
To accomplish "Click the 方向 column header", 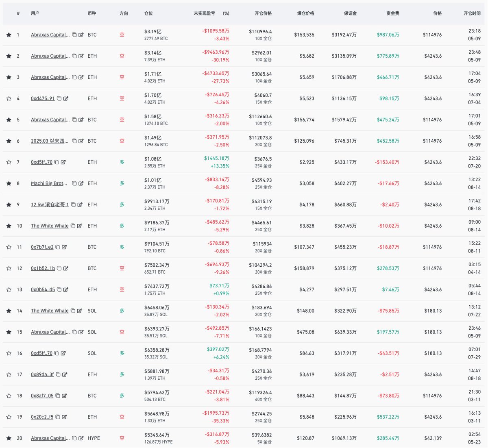I will 124,13.
